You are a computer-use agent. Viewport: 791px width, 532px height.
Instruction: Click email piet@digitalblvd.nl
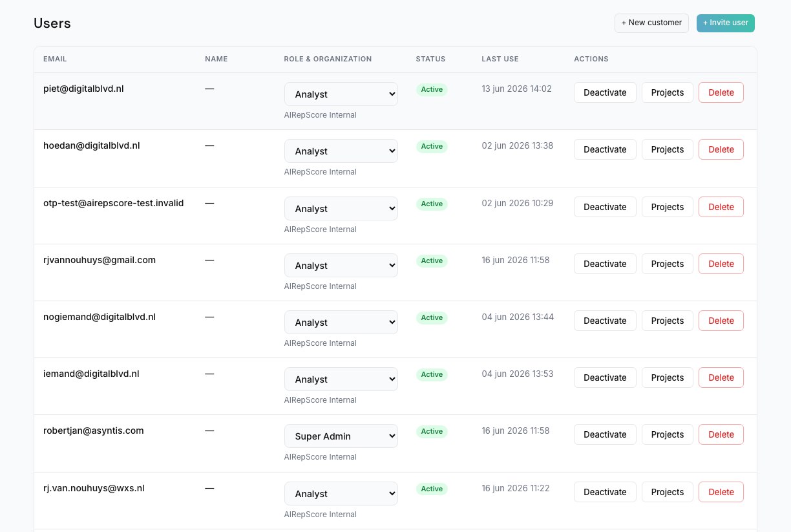83,89
